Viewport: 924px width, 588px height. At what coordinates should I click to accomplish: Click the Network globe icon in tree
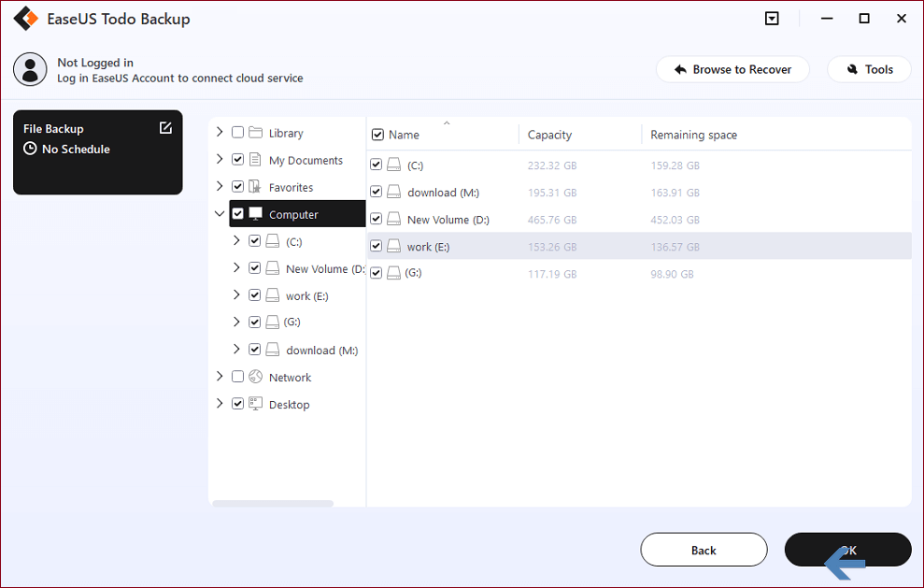(x=255, y=377)
